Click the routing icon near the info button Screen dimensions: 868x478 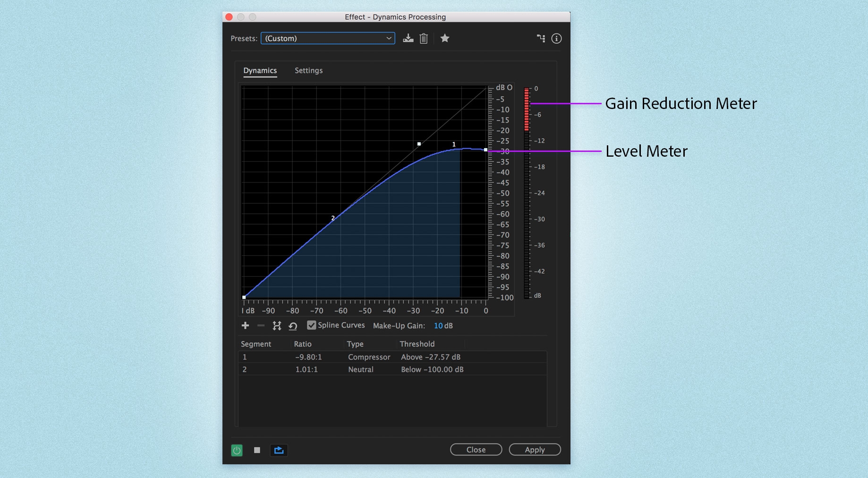[541, 38]
